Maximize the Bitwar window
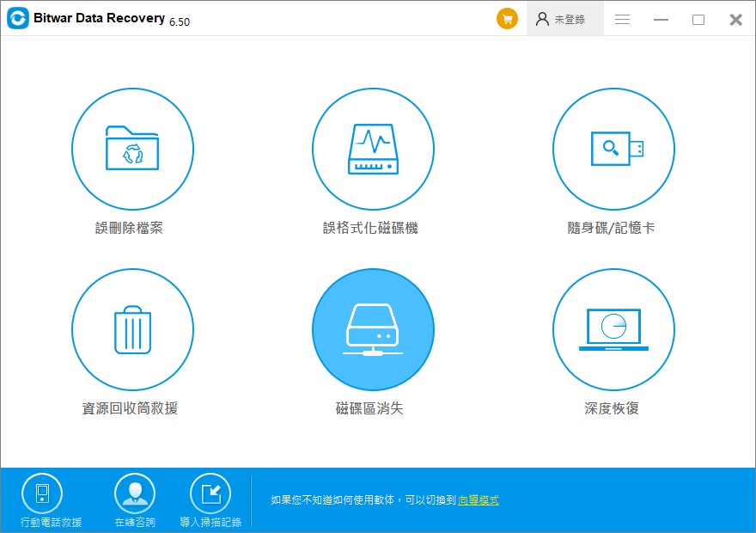The height and width of the screenshot is (533, 756). click(698, 19)
